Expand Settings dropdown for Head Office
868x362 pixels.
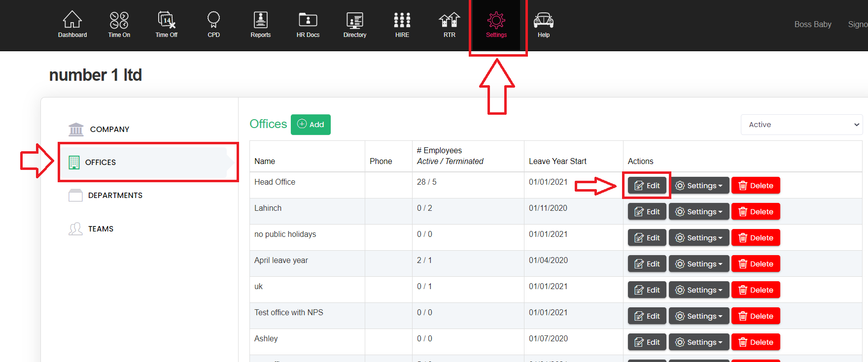click(x=698, y=186)
